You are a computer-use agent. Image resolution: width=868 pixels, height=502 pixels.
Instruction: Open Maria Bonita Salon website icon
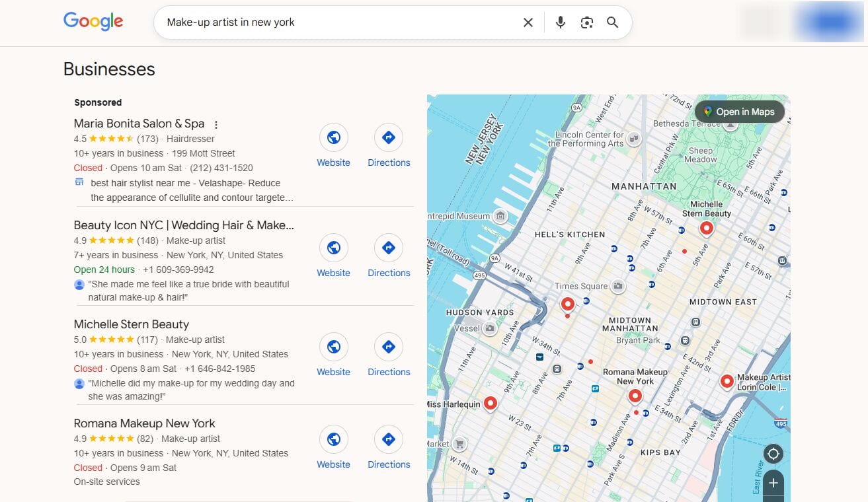point(333,138)
